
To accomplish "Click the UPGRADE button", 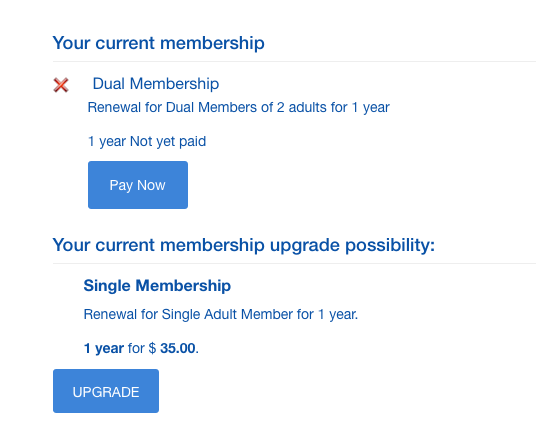I will coord(106,391).
